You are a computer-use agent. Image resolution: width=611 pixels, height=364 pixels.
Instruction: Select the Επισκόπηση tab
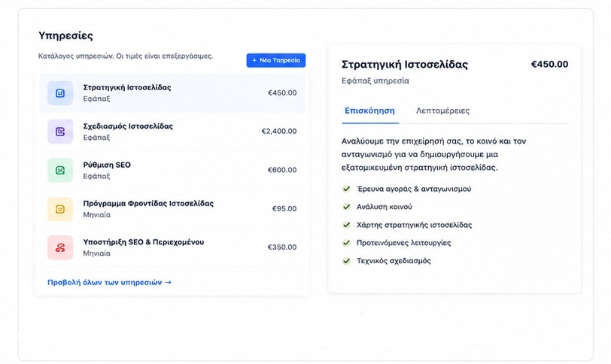[x=369, y=111]
